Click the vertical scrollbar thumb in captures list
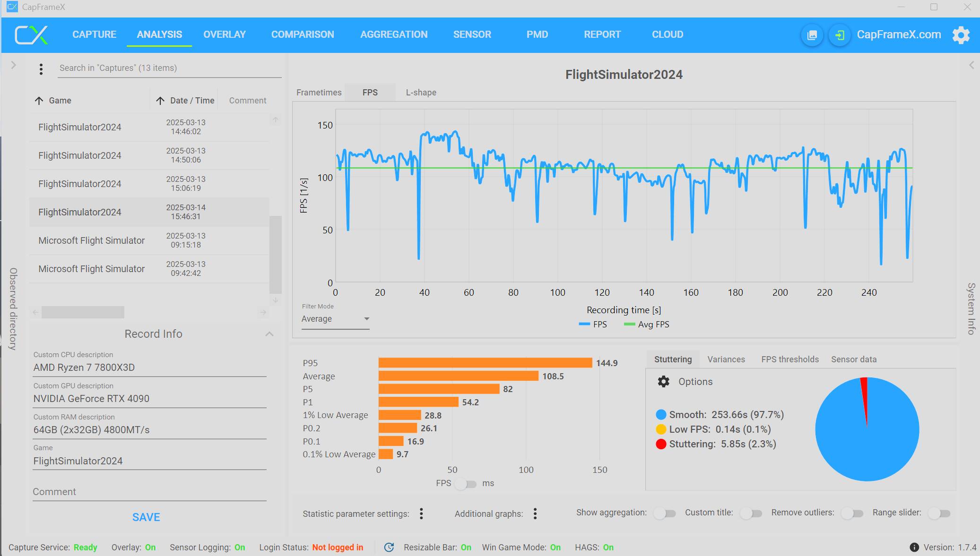The height and width of the screenshot is (556, 980). [x=276, y=254]
